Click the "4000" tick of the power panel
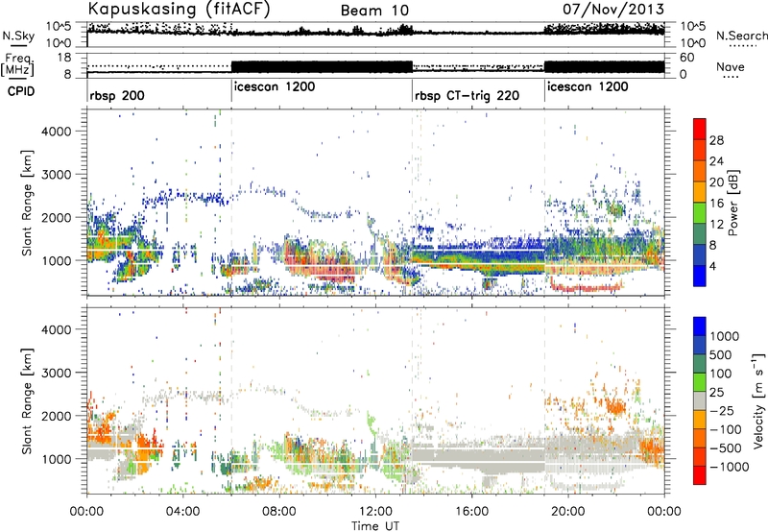Screen dimensions: 768x532 pyautogui.click(x=57, y=132)
